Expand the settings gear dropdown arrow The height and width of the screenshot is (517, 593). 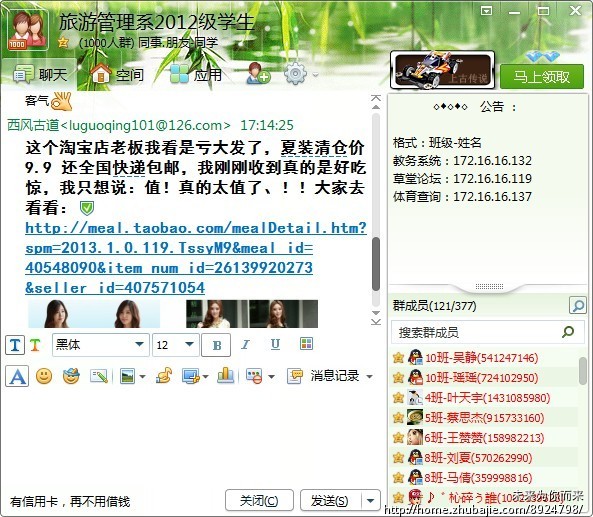(315, 75)
